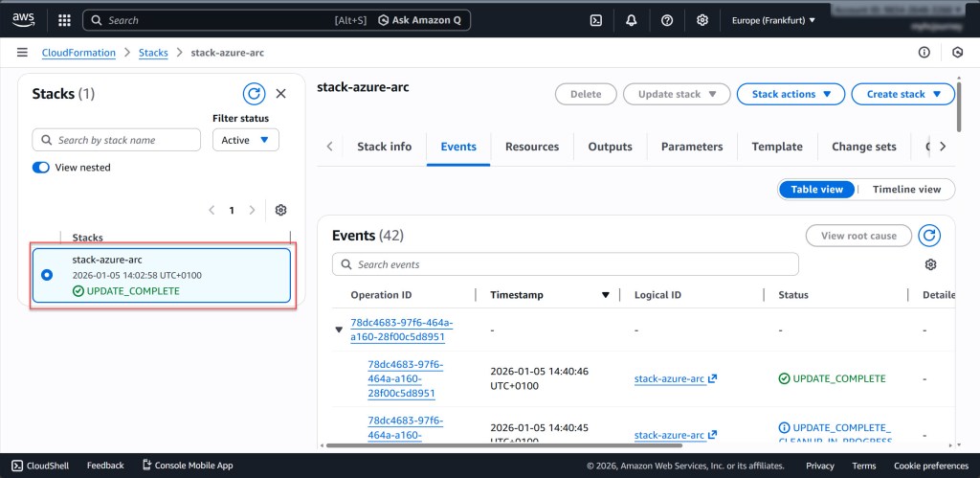Open the help question mark menu
Image resolution: width=980 pixels, height=478 pixels.
tap(667, 20)
